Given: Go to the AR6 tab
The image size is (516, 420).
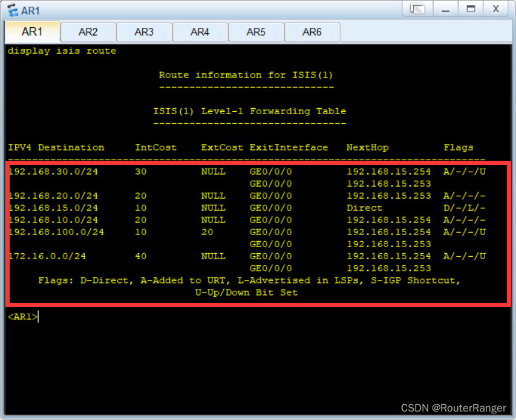Looking at the screenshot, I should click(x=312, y=32).
